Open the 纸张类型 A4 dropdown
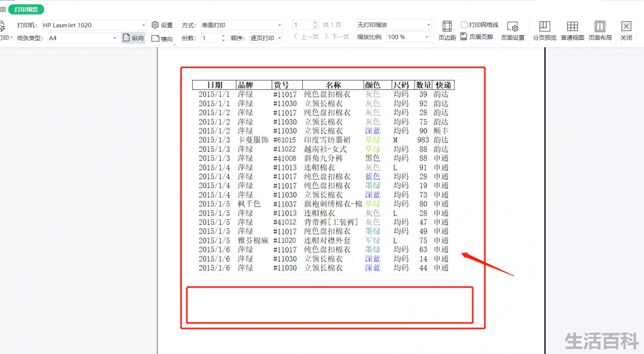This screenshot has width=644, height=354. pyautogui.click(x=83, y=38)
